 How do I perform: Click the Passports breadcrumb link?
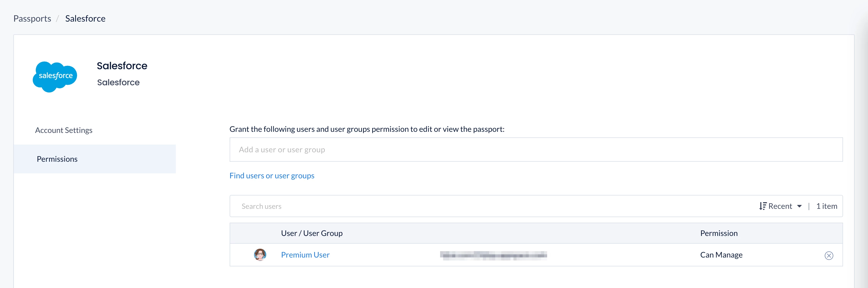32,19
